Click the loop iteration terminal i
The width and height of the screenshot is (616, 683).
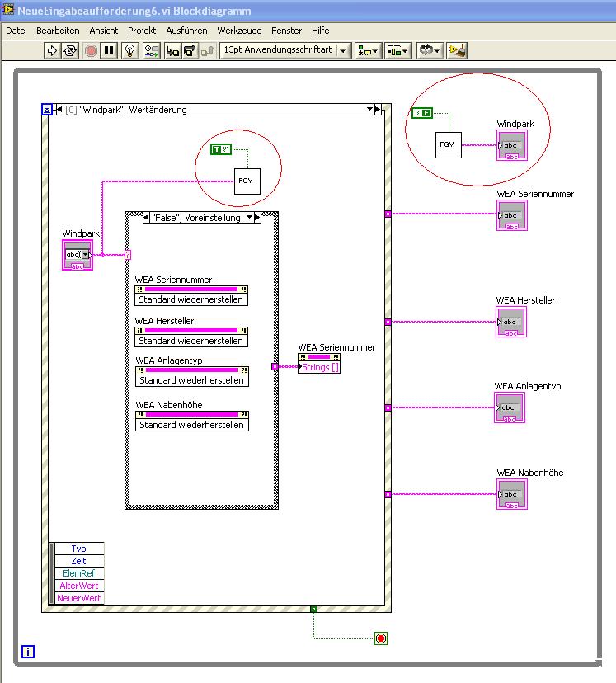pyautogui.click(x=28, y=652)
